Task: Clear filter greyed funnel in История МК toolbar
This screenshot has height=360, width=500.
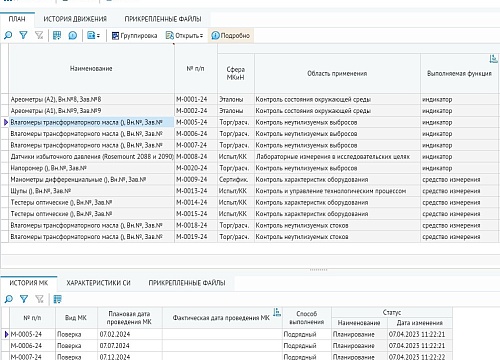Action: click(39, 299)
